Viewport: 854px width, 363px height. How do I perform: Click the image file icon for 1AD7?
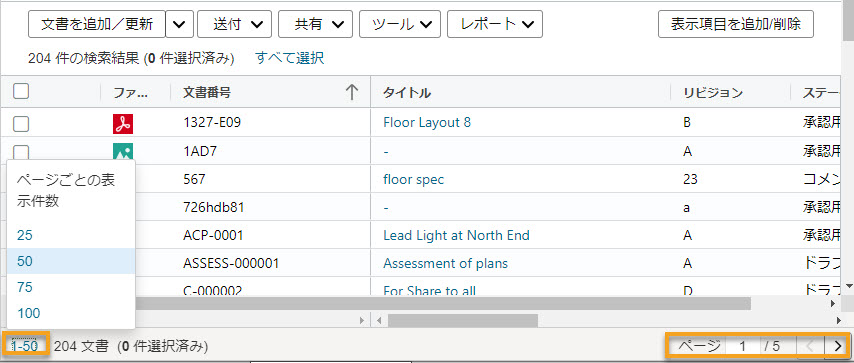(123, 152)
